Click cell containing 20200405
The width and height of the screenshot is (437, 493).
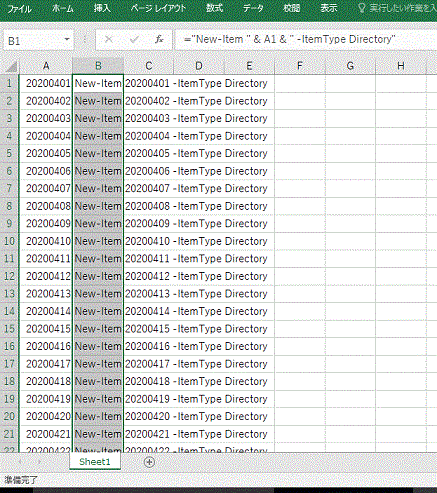click(x=46, y=153)
